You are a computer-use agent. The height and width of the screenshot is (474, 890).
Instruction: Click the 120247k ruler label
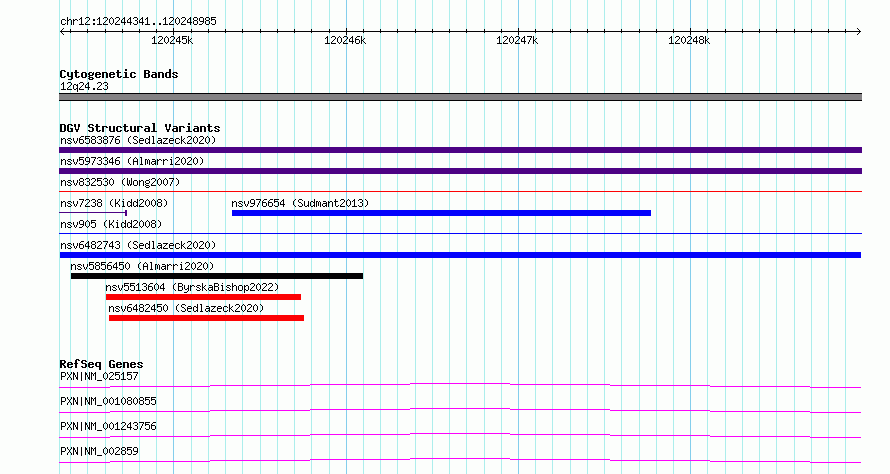pyautogui.click(x=517, y=40)
